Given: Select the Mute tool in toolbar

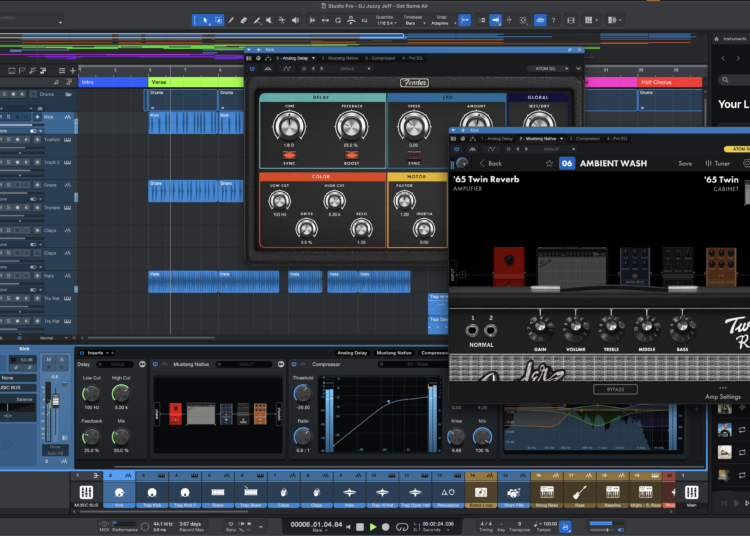Looking at the screenshot, I should [269, 20].
